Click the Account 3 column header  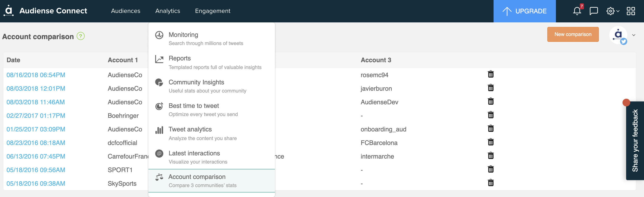376,60
